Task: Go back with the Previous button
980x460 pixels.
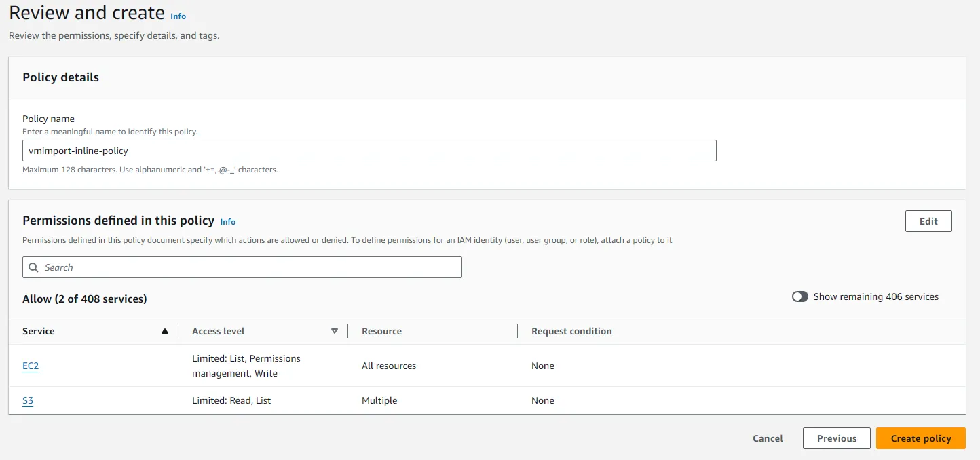Action: pyautogui.click(x=836, y=438)
